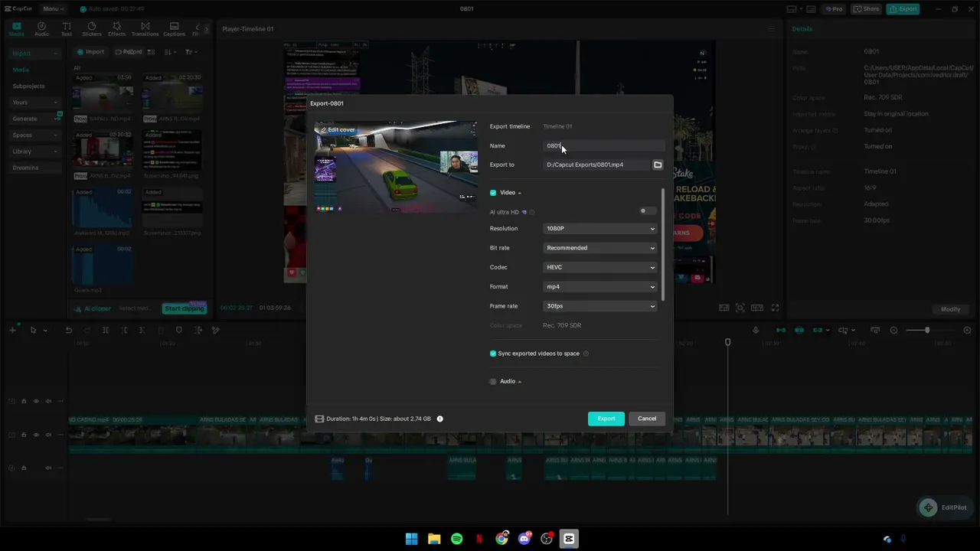980x551 pixels.
Task: Show sync to space info icon
Action: (586, 354)
